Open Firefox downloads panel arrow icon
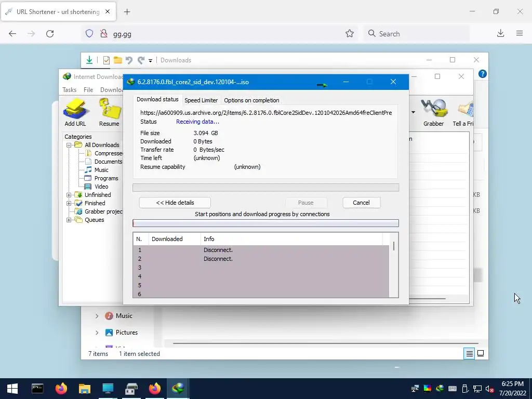Screen dimensions: 532x399 click(500, 33)
